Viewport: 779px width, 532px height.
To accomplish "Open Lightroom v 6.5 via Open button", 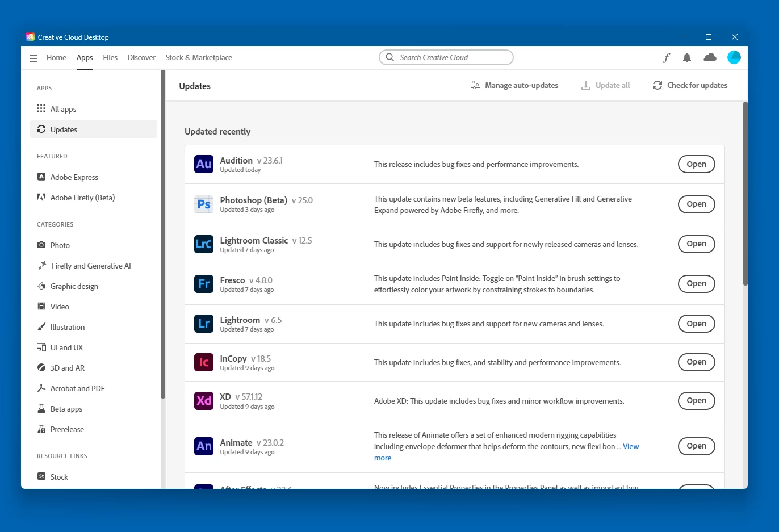I will [x=697, y=324].
